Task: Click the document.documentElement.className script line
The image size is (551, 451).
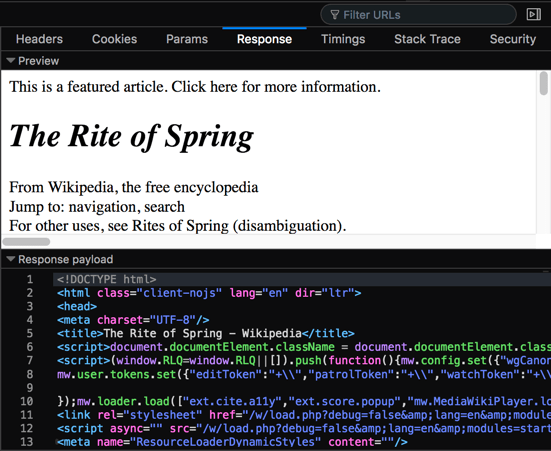Action: coord(304,347)
